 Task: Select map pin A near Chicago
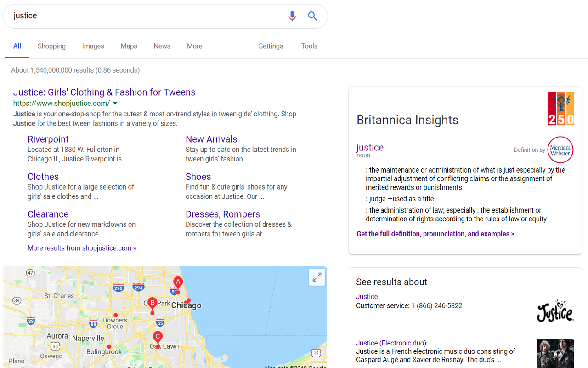[x=178, y=284]
